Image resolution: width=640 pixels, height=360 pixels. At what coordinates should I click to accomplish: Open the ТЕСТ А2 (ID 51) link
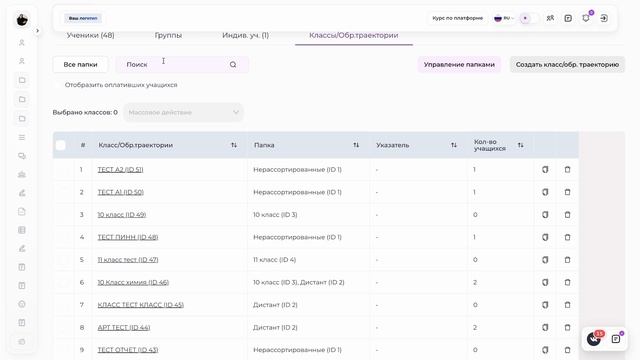[120, 169]
